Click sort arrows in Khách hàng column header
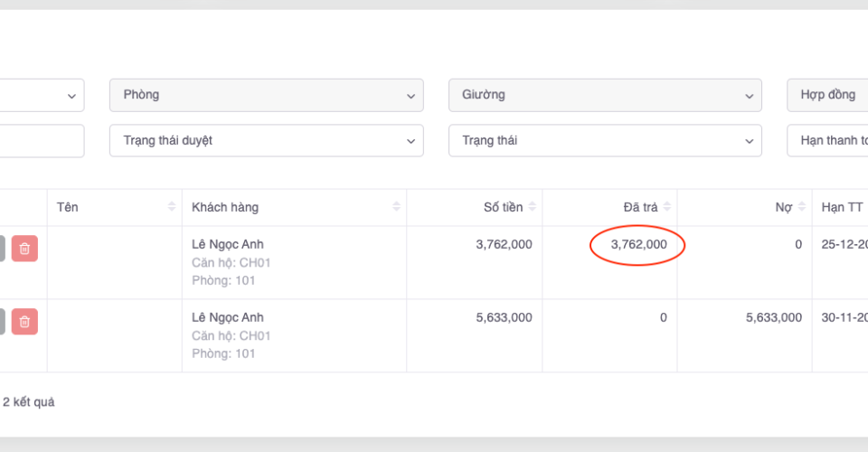 click(396, 207)
